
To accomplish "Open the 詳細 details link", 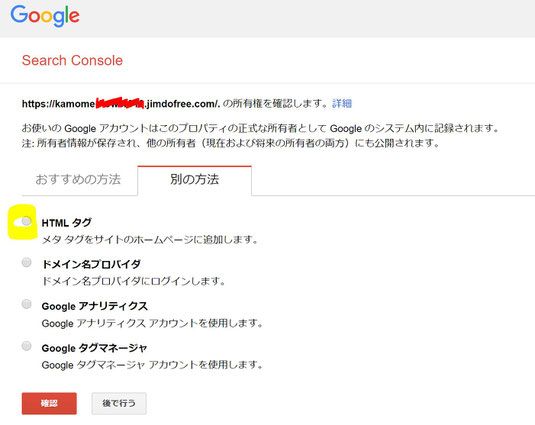I will [342, 103].
